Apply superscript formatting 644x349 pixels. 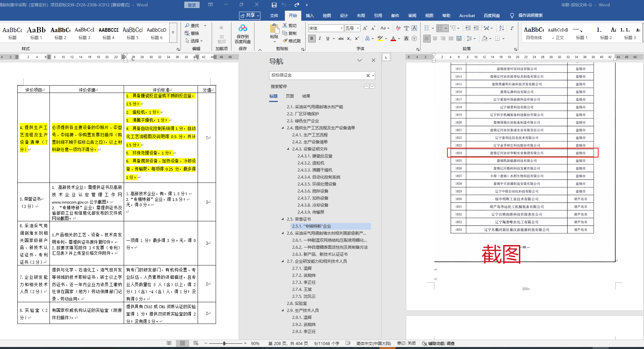357,38
